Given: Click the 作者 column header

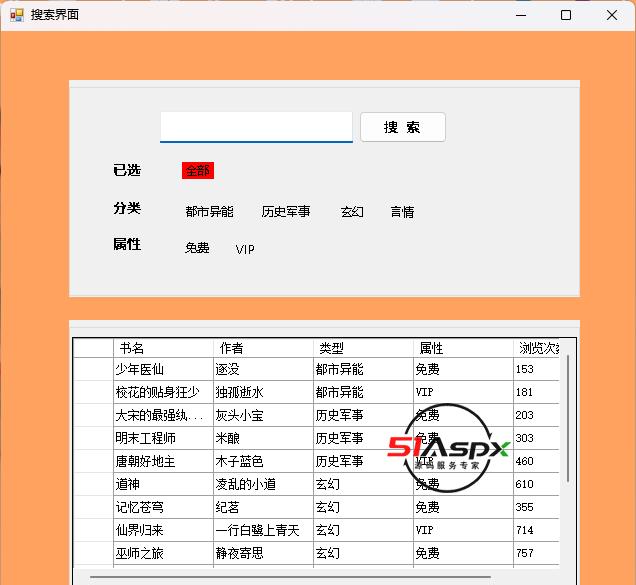Looking at the screenshot, I should click(262, 348).
